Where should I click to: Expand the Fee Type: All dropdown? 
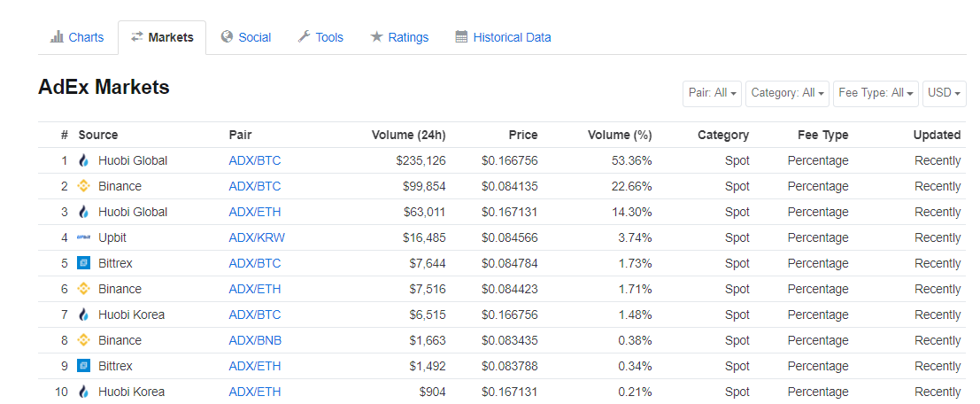[876, 93]
